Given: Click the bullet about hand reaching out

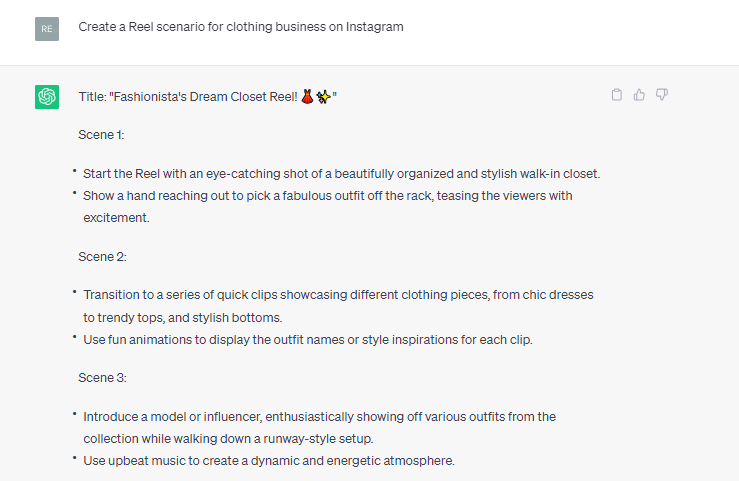Looking at the screenshot, I should click(x=328, y=206).
